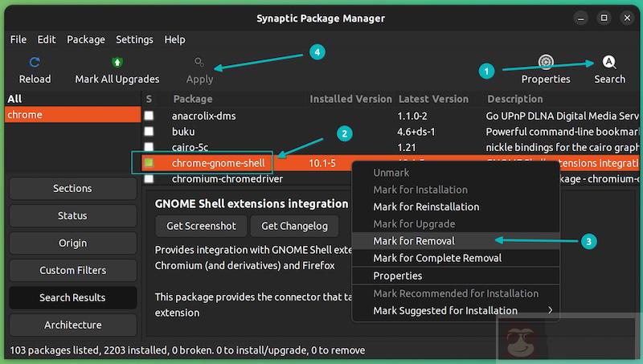Toggle the anacrolix-dms package checkbox
The height and width of the screenshot is (364, 643).
click(x=149, y=116)
